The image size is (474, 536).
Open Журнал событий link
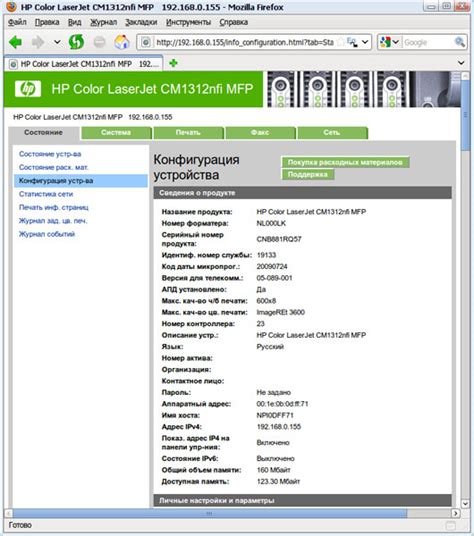pyautogui.click(x=47, y=234)
